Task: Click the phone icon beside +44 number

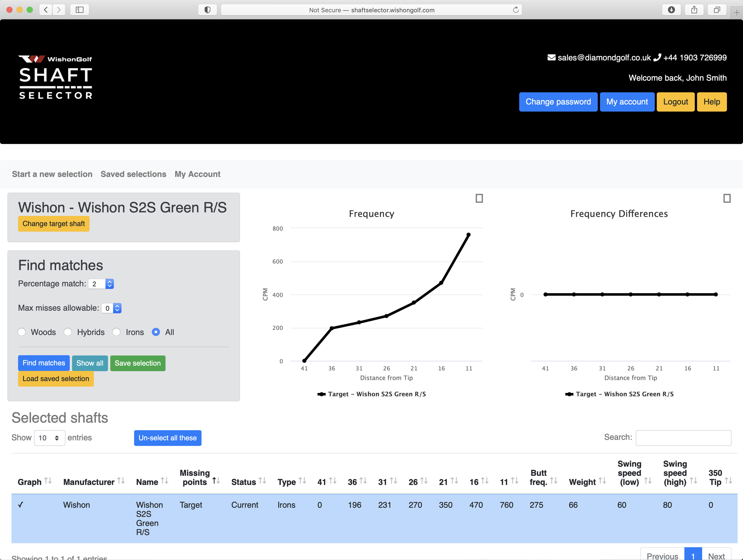Action: [657, 57]
